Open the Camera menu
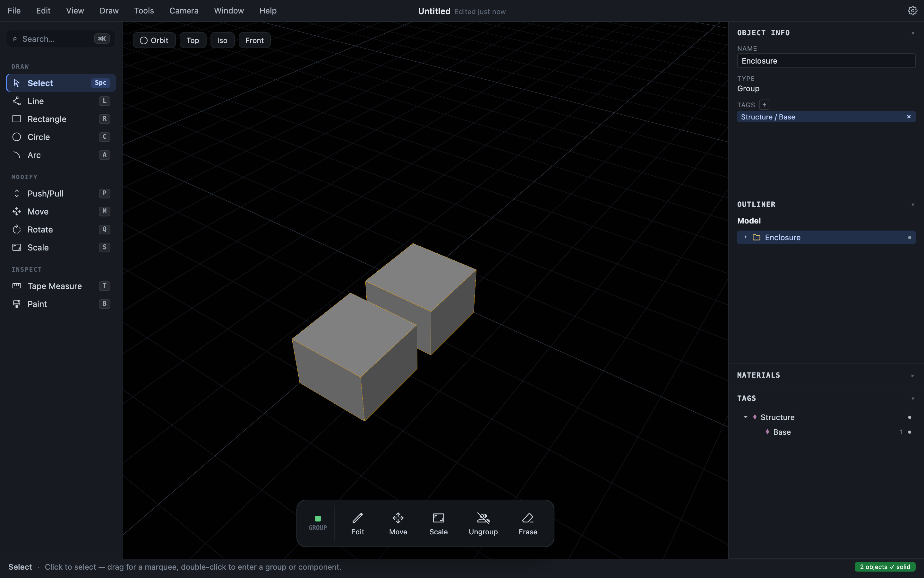This screenshot has width=924, height=578. pos(184,11)
